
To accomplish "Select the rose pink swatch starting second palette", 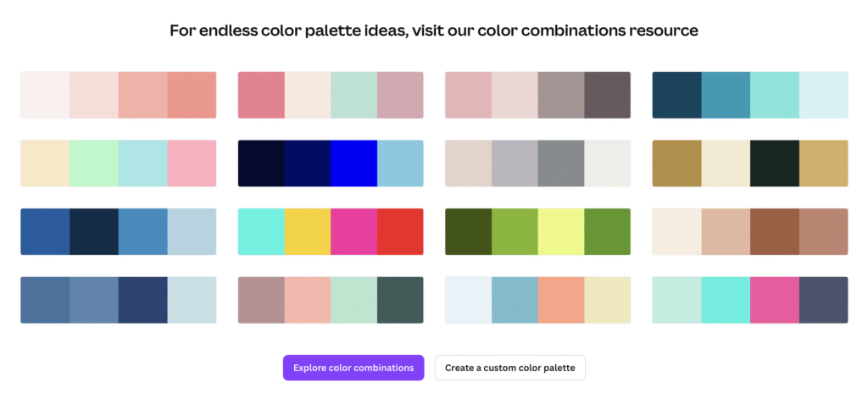I will click(x=261, y=95).
